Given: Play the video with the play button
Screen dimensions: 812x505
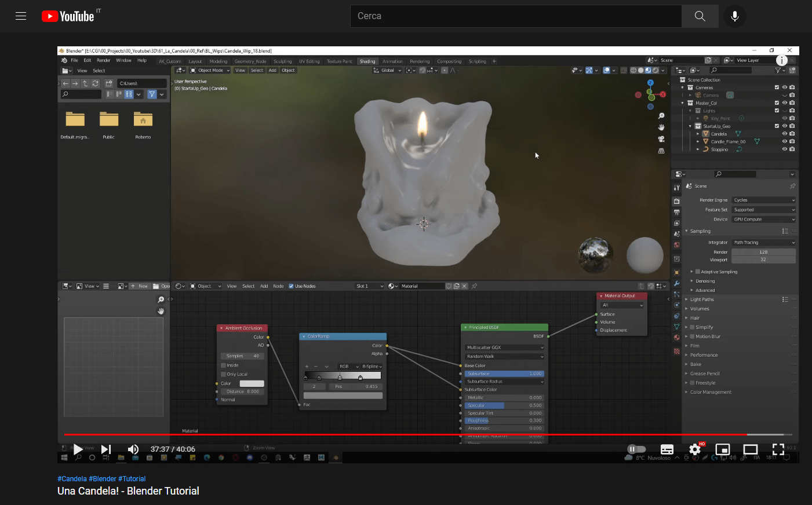Looking at the screenshot, I should (78, 449).
